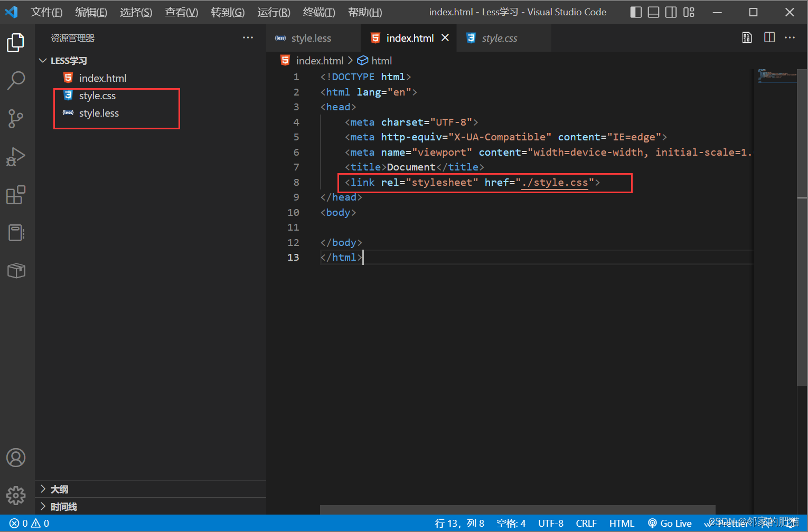Click errors and warnings count in status bar
Screen dimensions: 808x532
[x=30, y=523]
